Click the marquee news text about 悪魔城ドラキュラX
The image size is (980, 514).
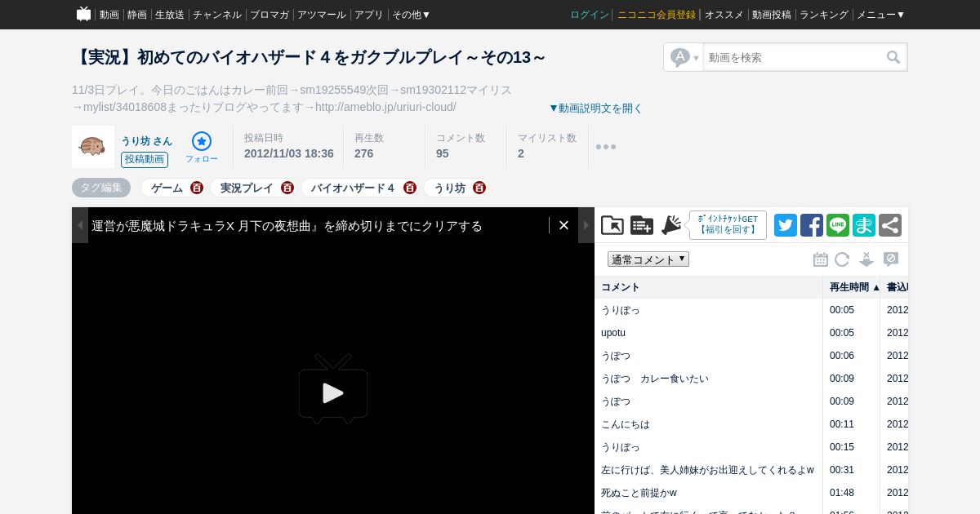[x=287, y=226]
